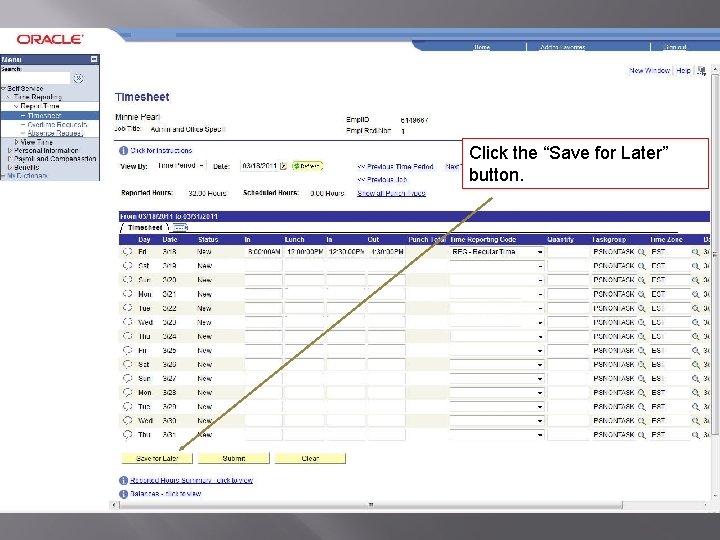Screen dimensions: 720x540
Task: Open Time Reporting Code dropdown for Sat 3/19
Action: (540, 266)
